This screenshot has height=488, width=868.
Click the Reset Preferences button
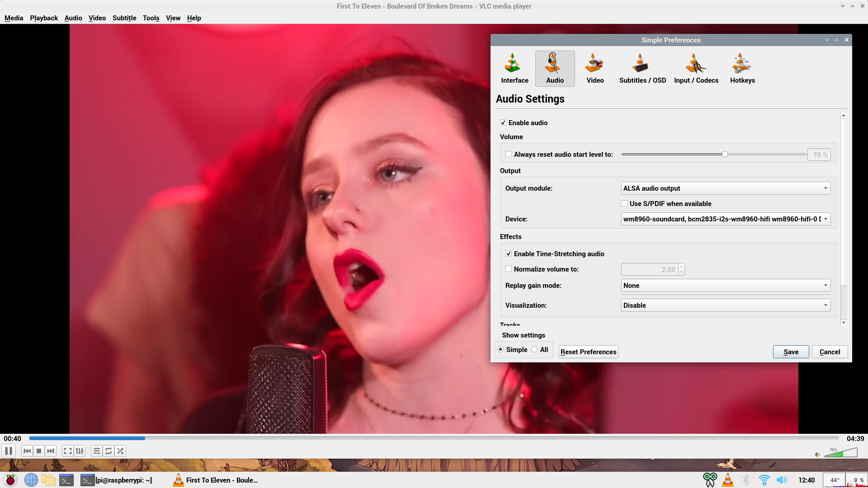pyautogui.click(x=588, y=352)
